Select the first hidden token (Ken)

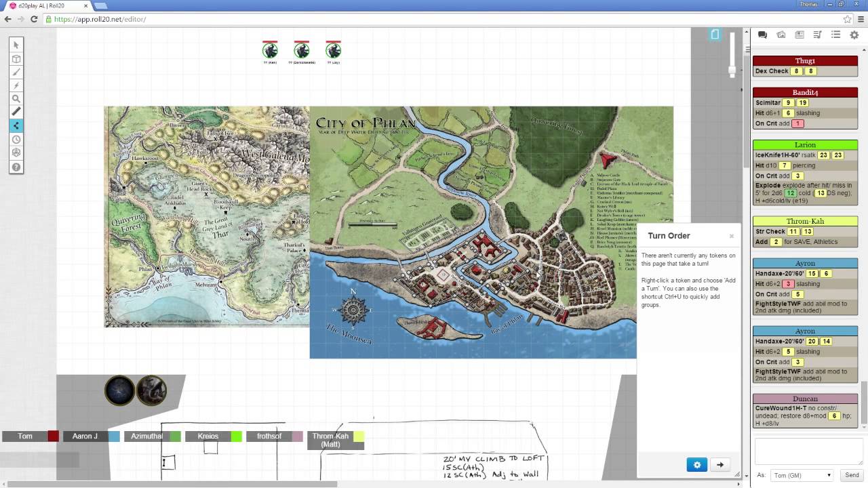271,50
